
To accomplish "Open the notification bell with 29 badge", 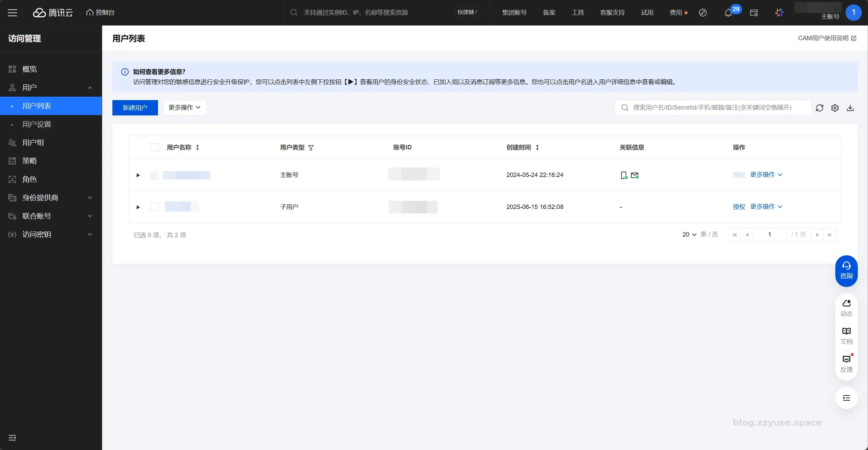I will coord(728,13).
